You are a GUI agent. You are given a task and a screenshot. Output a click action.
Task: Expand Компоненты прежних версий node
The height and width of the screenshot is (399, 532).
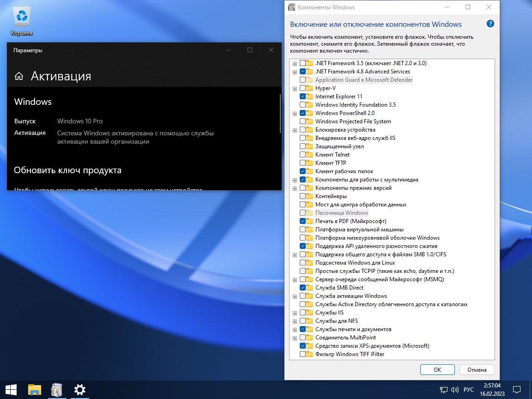[x=295, y=188]
